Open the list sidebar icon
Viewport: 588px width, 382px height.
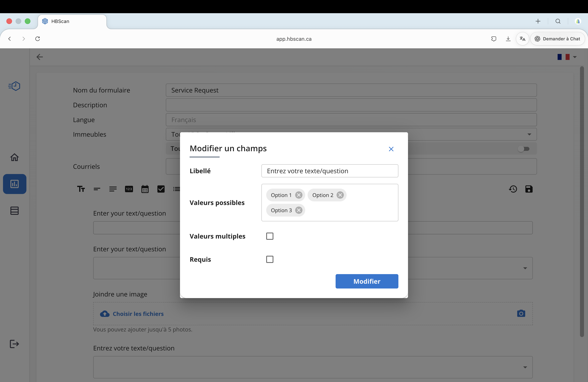click(14, 211)
